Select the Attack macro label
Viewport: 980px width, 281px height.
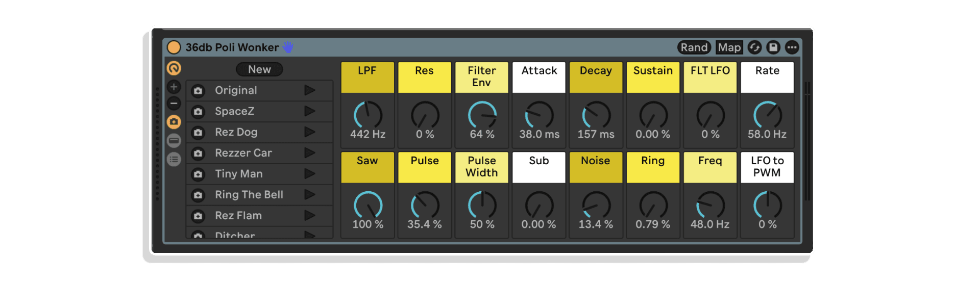pyautogui.click(x=539, y=78)
